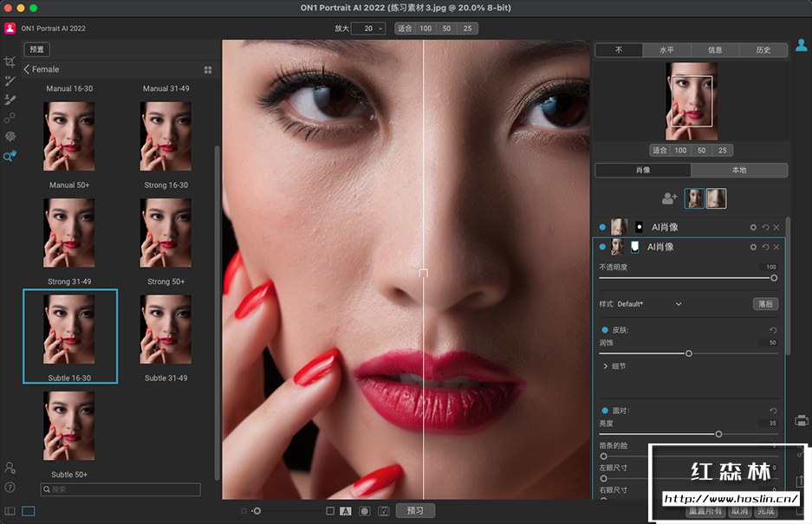
Task: Toggle the 皮肤 skin section on/off
Action: click(605, 330)
